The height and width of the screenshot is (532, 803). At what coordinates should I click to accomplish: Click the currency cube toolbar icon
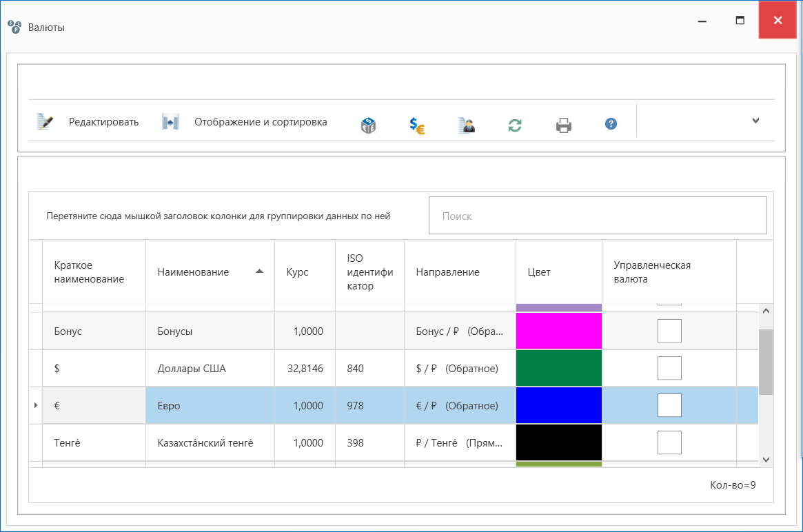tap(368, 125)
